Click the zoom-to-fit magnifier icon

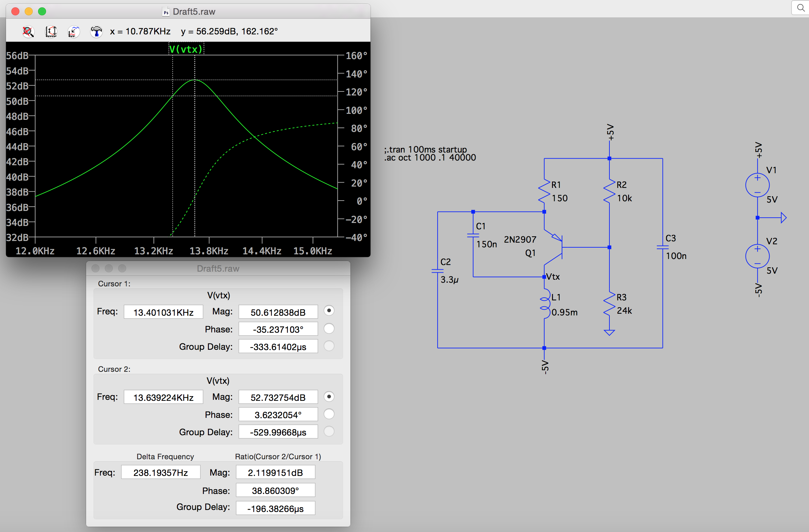[28, 32]
